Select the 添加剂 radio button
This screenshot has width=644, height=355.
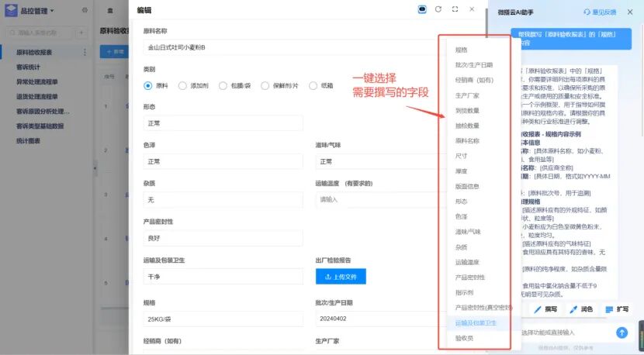click(x=182, y=86)
